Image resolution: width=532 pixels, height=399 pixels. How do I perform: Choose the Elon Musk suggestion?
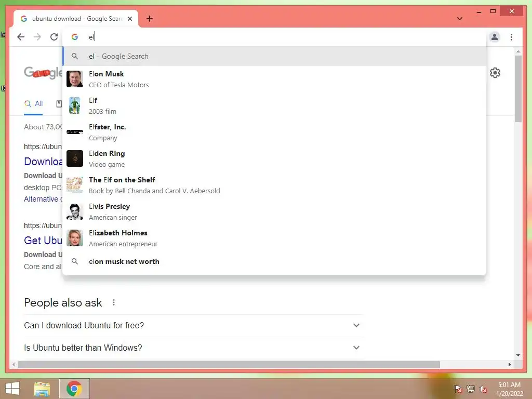(274, 79)
